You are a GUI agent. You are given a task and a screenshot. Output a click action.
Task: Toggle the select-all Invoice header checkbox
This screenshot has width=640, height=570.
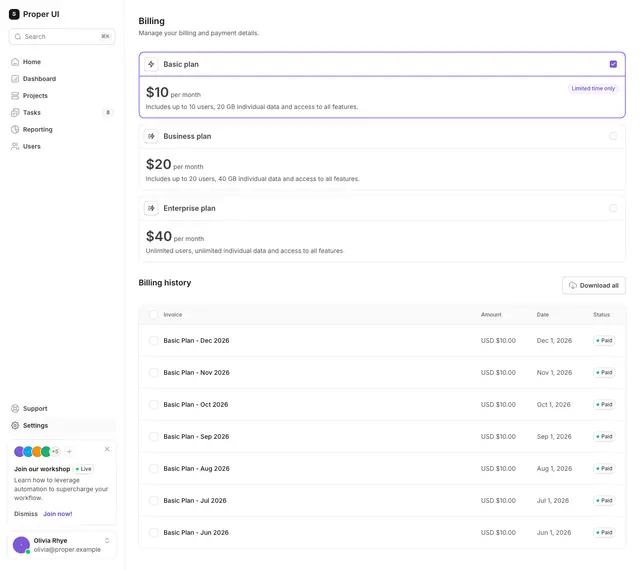[x=153, y=314]
